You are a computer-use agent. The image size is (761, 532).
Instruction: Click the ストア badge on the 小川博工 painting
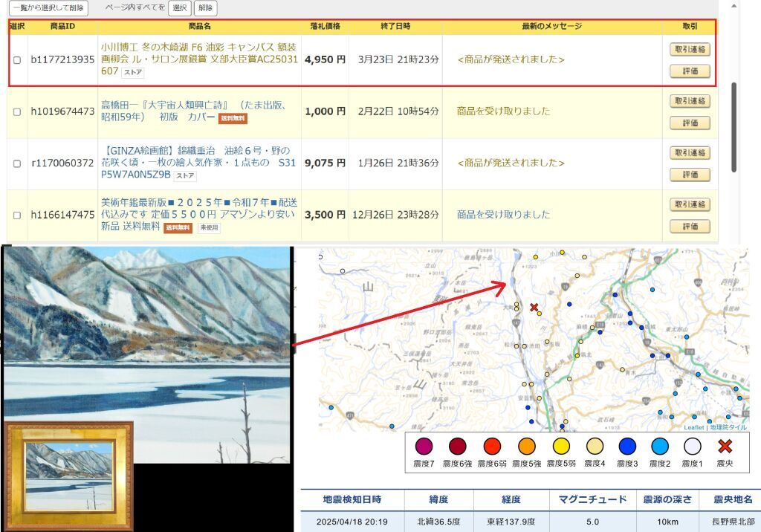point(133,72)
